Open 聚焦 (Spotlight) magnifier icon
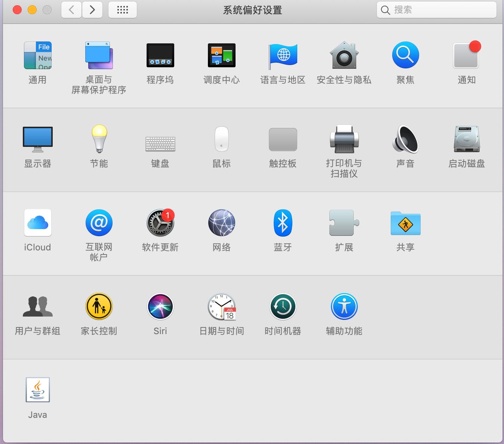The width and height of the screenshot is (504, 444). pyautogui.click(x=406, y=55)
